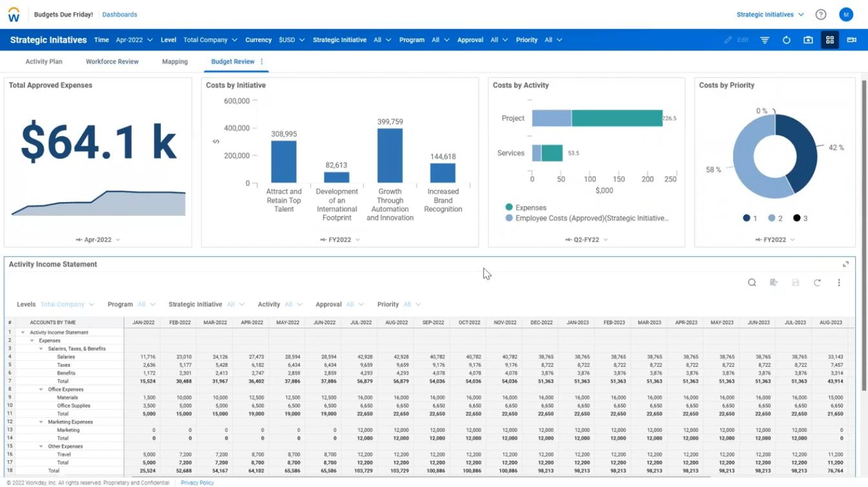This screenshot has height=487, width=868.
Task: Click the Workday logo
Action: point(13,14)
